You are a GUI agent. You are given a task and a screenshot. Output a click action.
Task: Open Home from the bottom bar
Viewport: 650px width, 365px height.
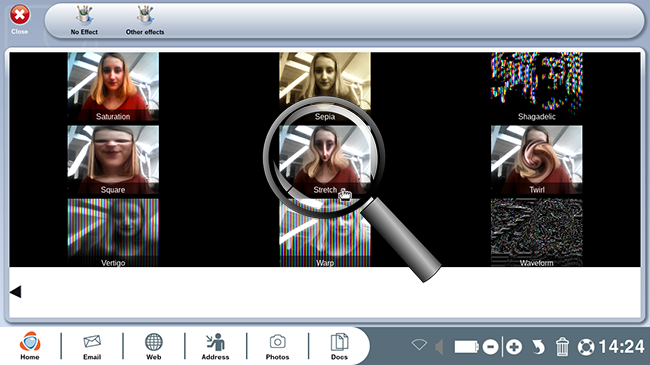pos(30,346)
